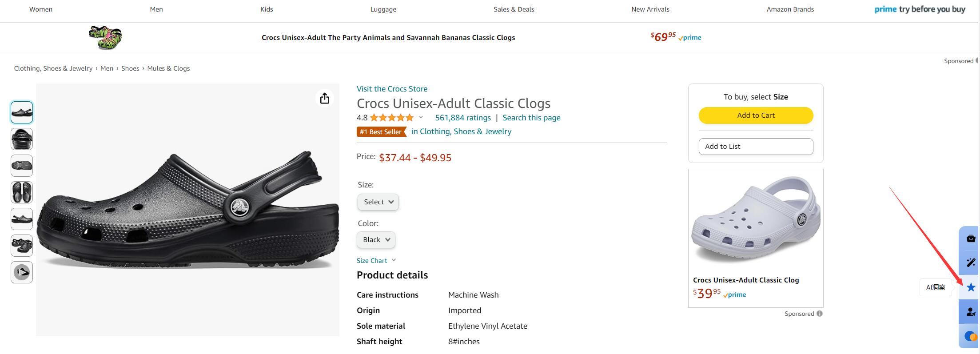Image resolution: width=980 pixels, height=354 pixels.
Task: Expand the Size Chart
Action: pyautogui.click(x=376, y=261)
